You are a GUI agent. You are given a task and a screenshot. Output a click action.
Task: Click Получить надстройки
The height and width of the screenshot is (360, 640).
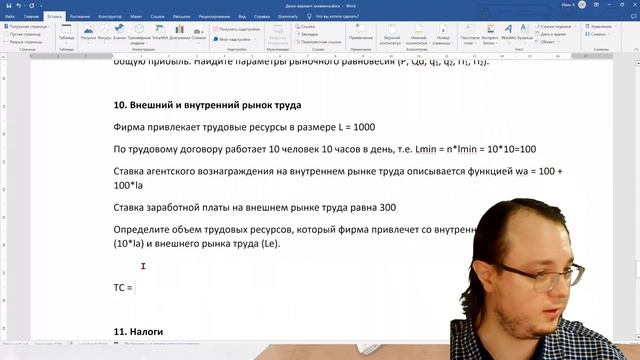coord(237,29)
